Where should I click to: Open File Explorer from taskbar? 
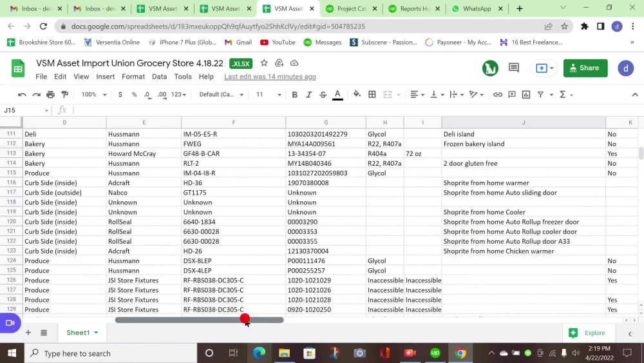[x=284, y=353]
